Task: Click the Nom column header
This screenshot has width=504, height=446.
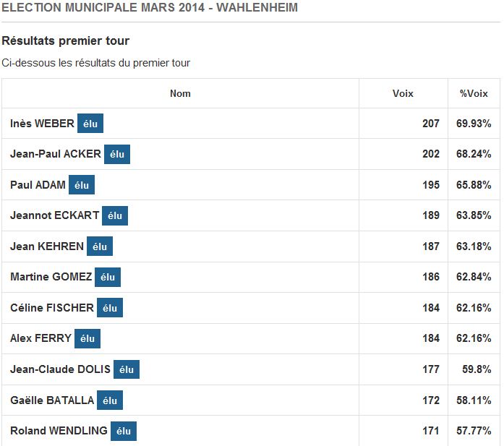Action: (x=180, y=93)
